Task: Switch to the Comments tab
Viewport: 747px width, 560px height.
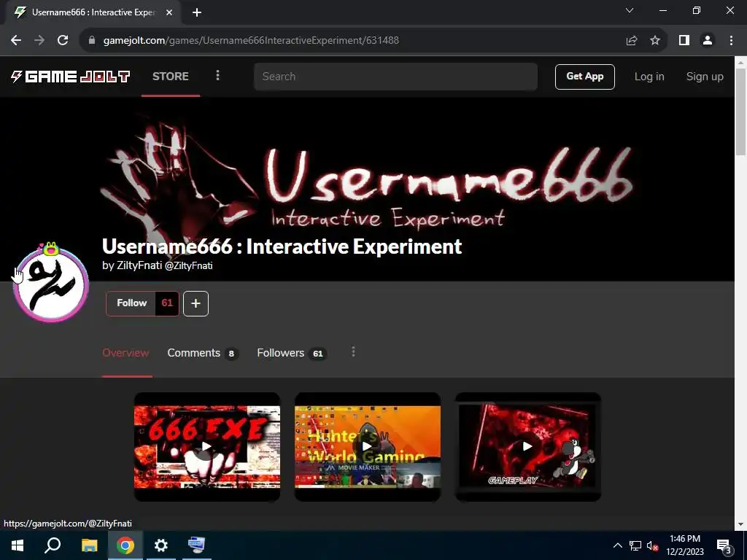Action: (203, 353)
